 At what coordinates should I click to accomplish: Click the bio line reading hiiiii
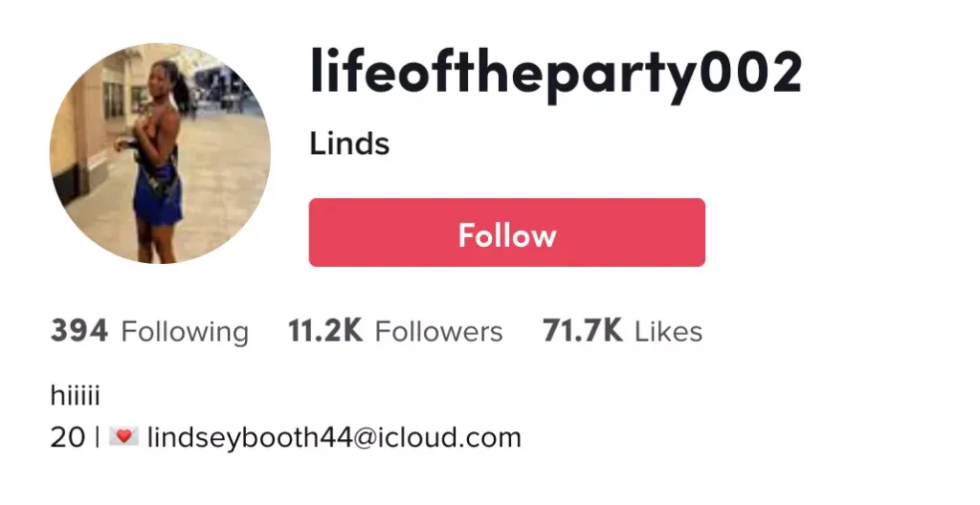coord(75,396)
